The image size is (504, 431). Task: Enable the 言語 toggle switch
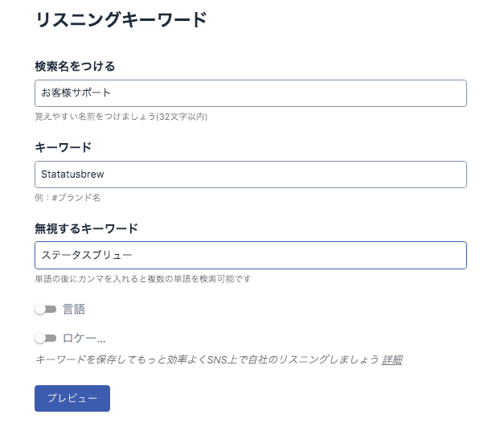tap(46, 310)
